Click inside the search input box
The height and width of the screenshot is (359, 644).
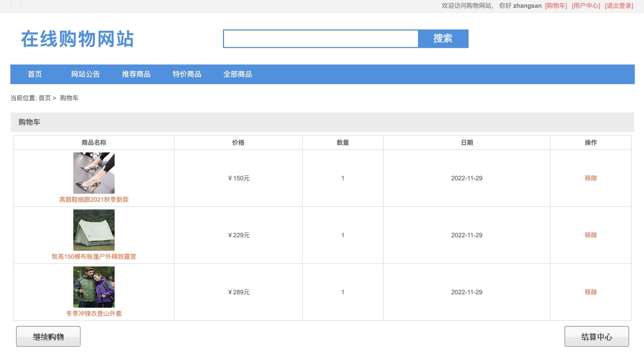320,39
